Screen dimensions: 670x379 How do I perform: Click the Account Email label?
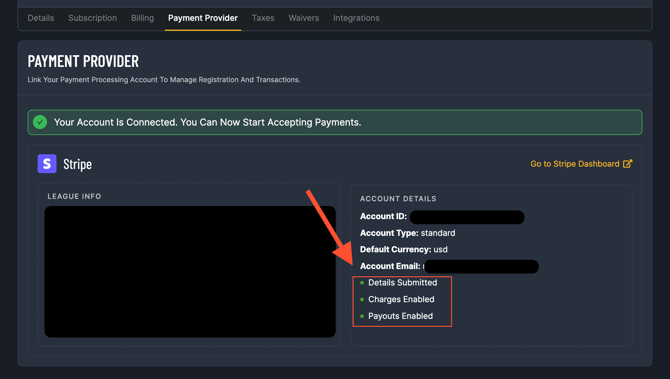point(390,266)
